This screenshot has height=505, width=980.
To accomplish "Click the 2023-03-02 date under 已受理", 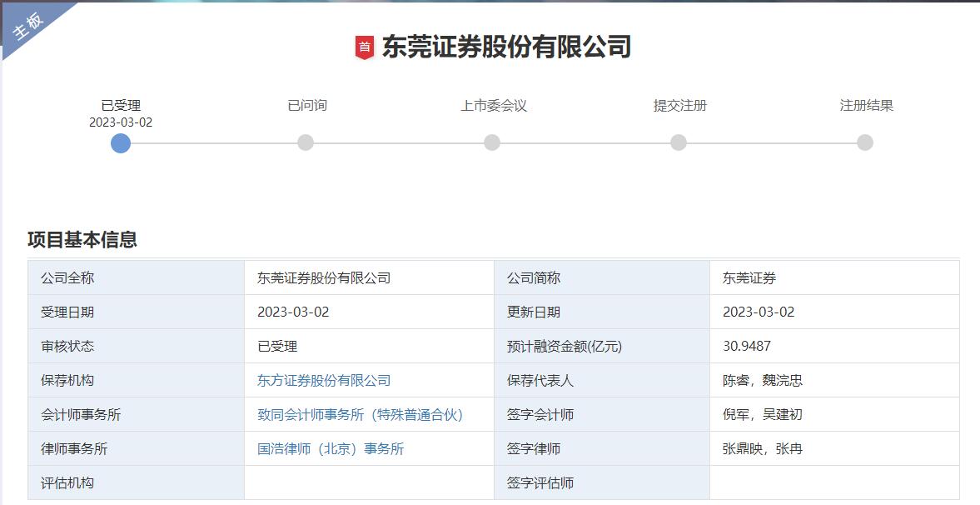I will pyautogui.click(x=121, y=122).
